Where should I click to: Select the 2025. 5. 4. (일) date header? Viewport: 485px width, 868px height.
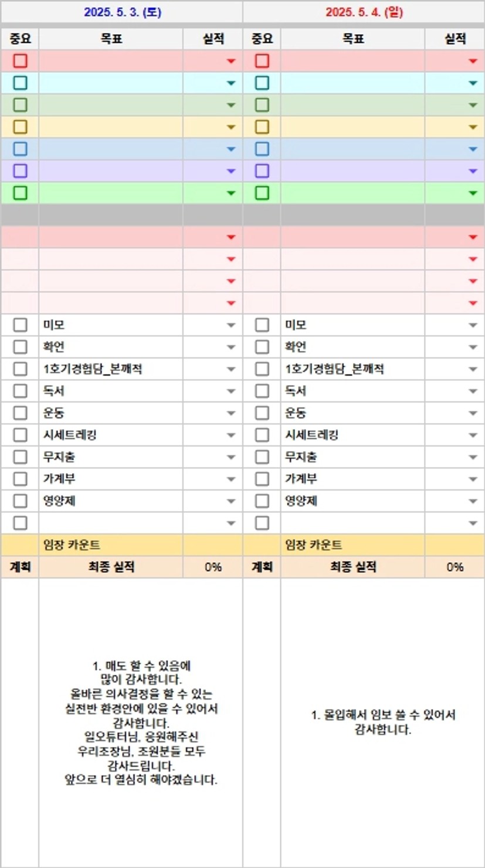click(x=364, y=12)
